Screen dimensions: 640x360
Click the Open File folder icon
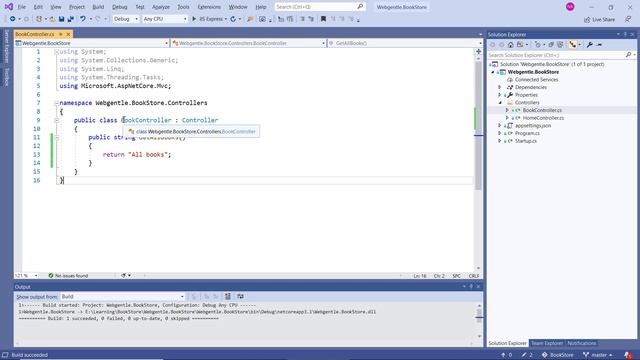click(x=52, y=19)
